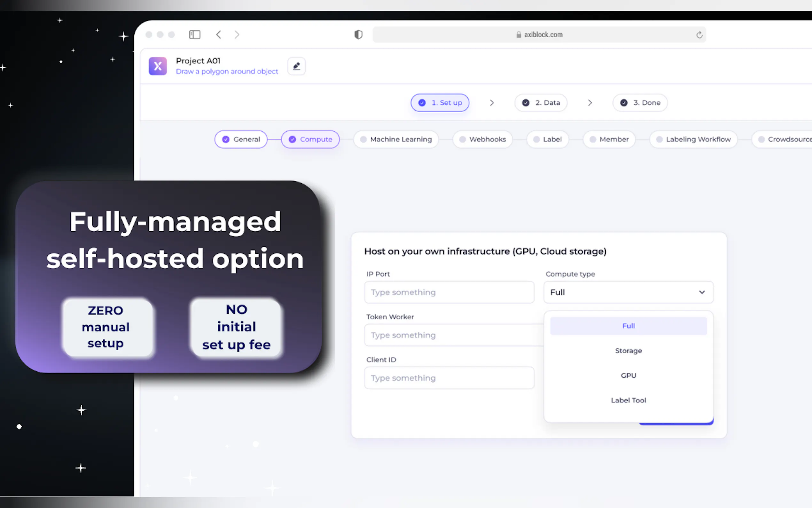Select the Machine Learning step radio
The width and height of the screenshot is (812, 508).
[x=363, y=139]
